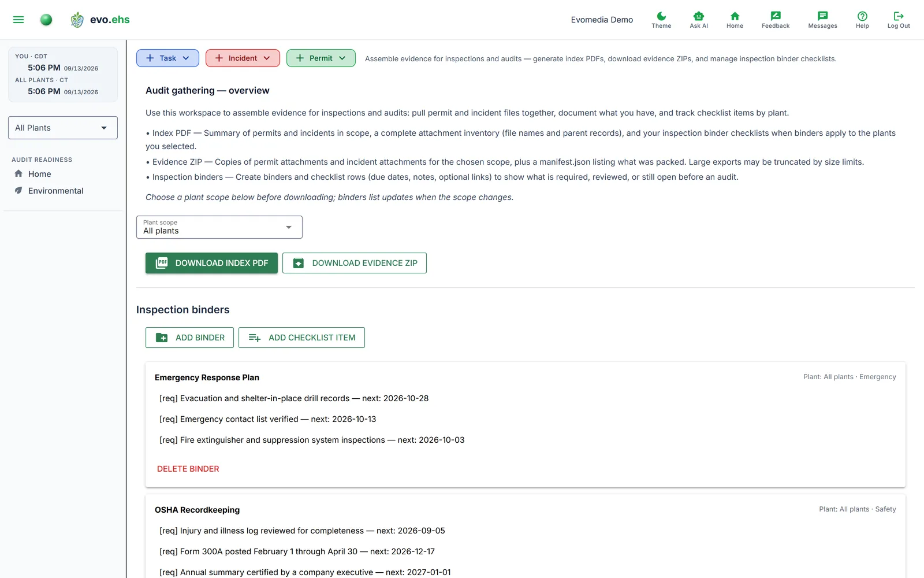
Task: Select Environmental in the sidebar
Action: point(56,190)
